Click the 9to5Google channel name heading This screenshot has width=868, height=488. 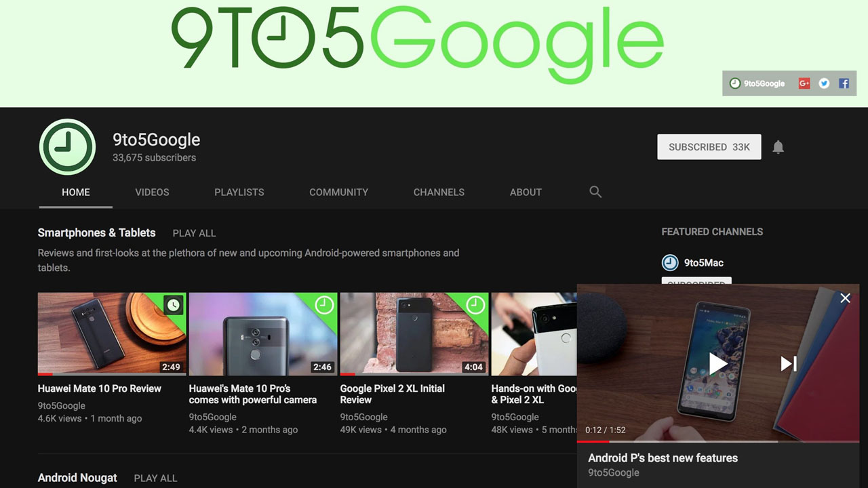[156, 140]
